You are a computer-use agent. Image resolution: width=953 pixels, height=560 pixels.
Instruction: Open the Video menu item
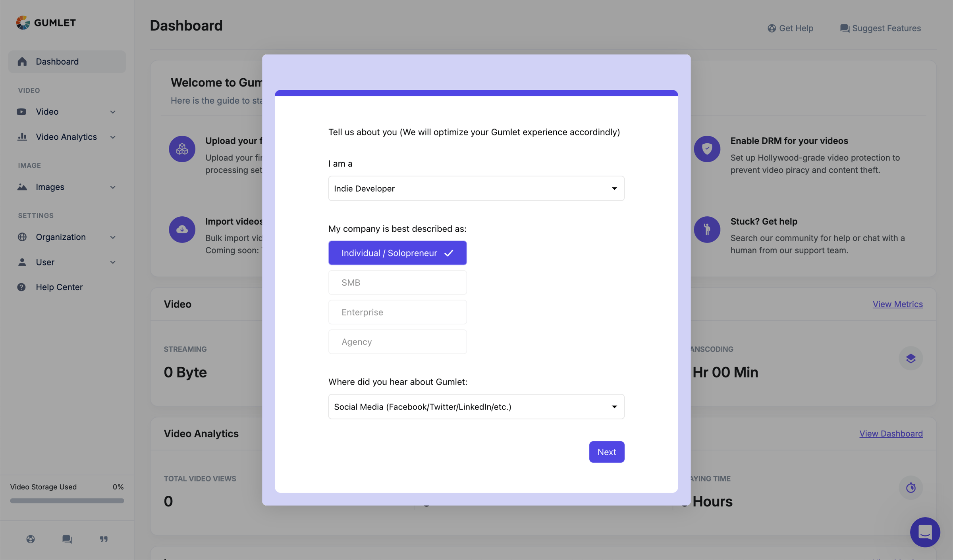67,112
